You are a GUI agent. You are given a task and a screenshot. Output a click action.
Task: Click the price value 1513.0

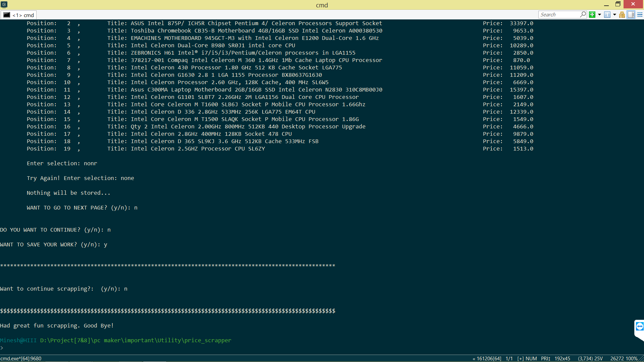coord(523,149)
